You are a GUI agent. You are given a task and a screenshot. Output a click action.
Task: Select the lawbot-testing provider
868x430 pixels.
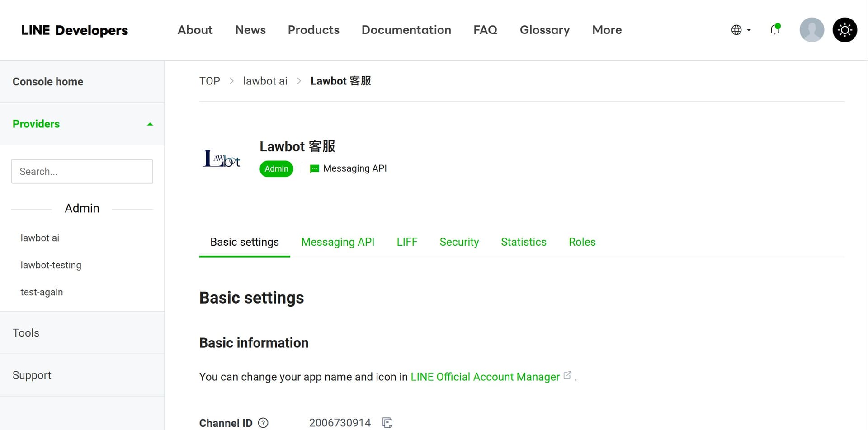coord(51,265)
